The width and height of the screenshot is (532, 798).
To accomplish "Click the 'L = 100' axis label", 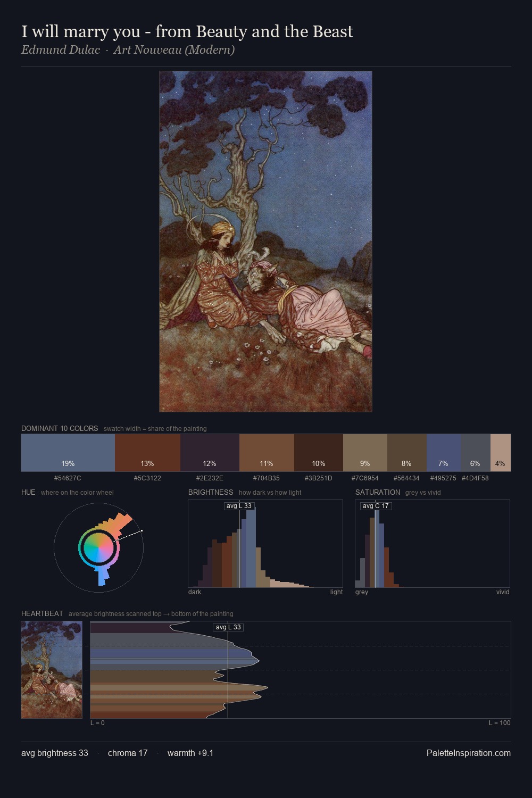I will coord(500,723).
